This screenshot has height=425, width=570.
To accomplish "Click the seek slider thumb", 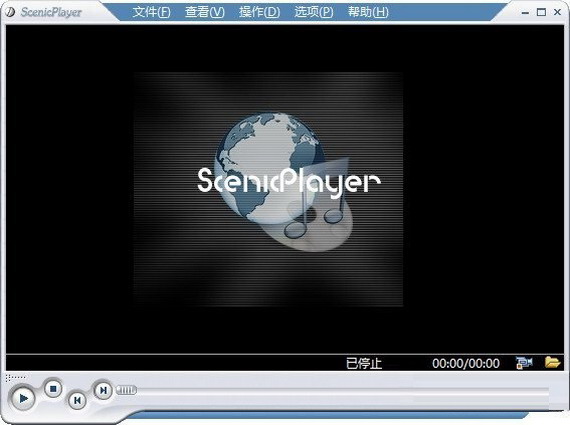I will 127,390.
